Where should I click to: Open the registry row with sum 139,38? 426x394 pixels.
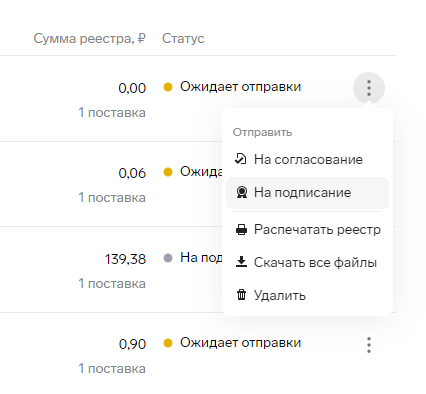point(125,259)
